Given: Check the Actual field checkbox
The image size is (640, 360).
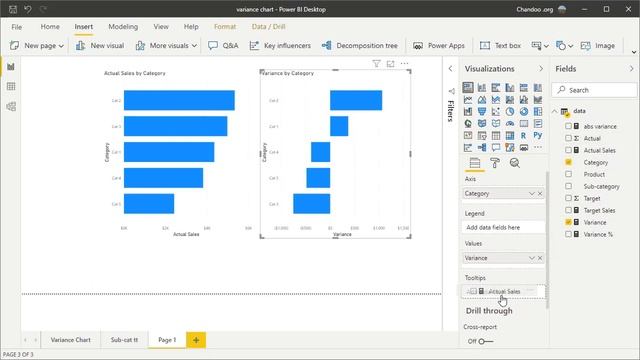Looking at the screenshot, I should click(x=568, y=138).
